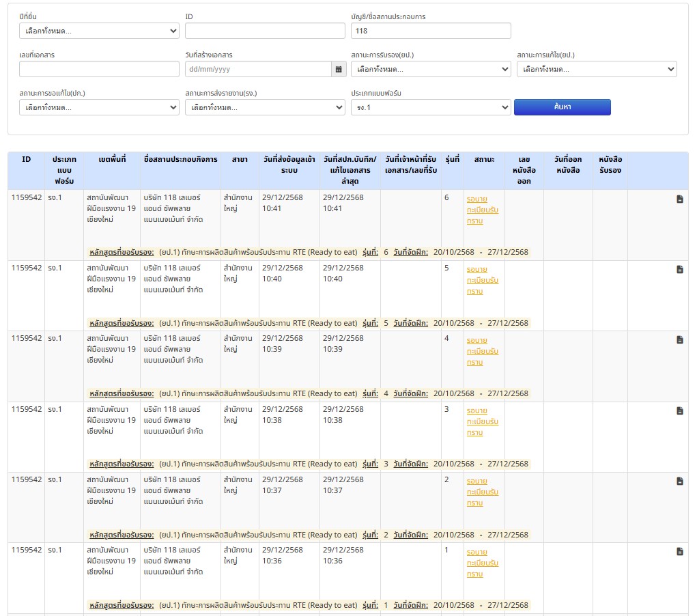Image resolution: width=697 pixels, height=616 pixels.
Task: Open the สถานะการส่งรายงาน(รง.) dropdown
Action: click(265, 107)
